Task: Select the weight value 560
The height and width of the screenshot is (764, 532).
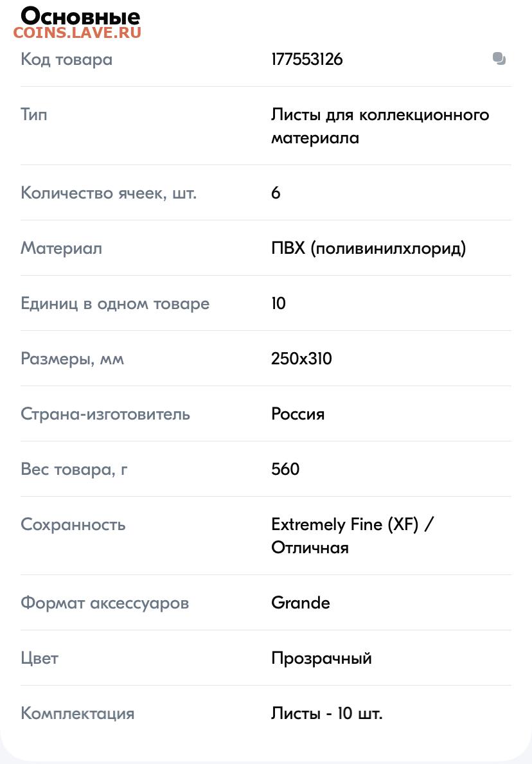Action: pos(285,469)
